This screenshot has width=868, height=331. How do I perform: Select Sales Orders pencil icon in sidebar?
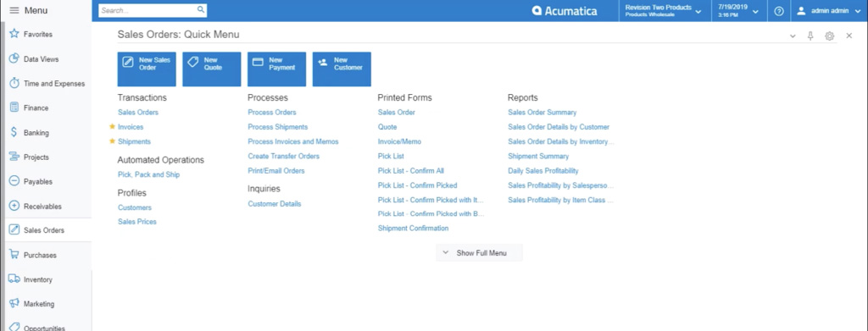point(14,230)
